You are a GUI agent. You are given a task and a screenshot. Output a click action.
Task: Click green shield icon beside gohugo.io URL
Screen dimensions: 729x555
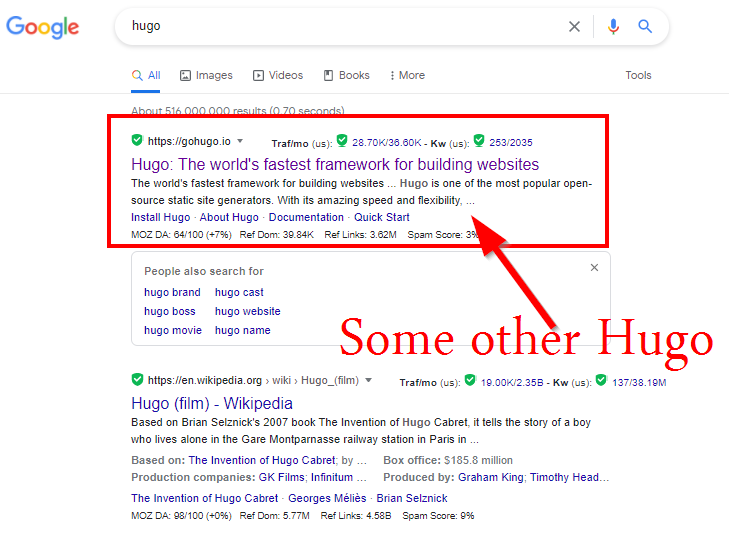pos(137,140)
